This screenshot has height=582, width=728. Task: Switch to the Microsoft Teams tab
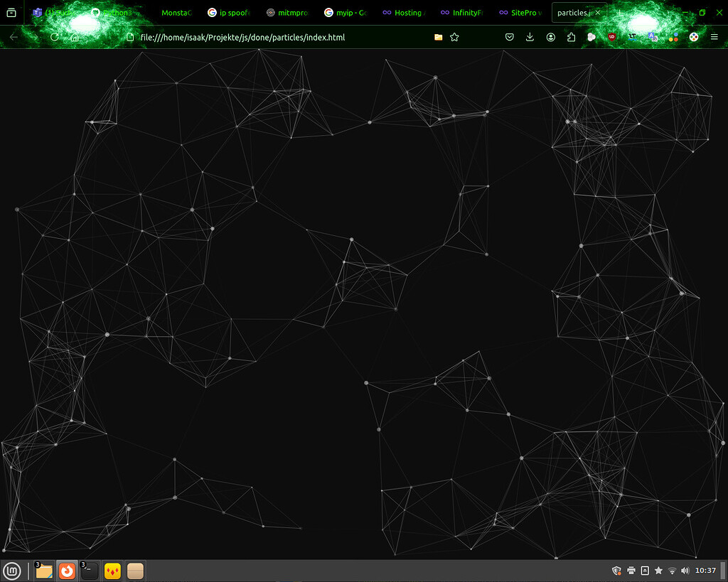point(54,13)
